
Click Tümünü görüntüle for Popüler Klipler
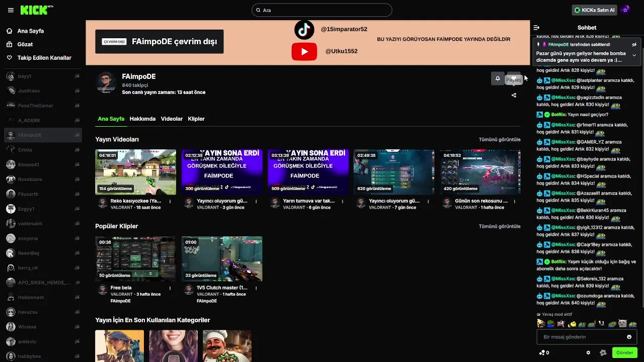pyautogui.click(x=500, y=226)
